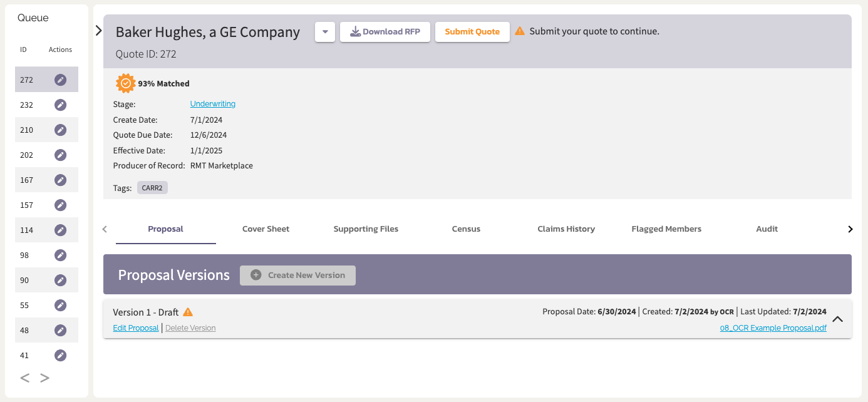The width and height of the screenshot is (868, 402).
Task: Select the CARR2 tag
Action: point(152,187)
